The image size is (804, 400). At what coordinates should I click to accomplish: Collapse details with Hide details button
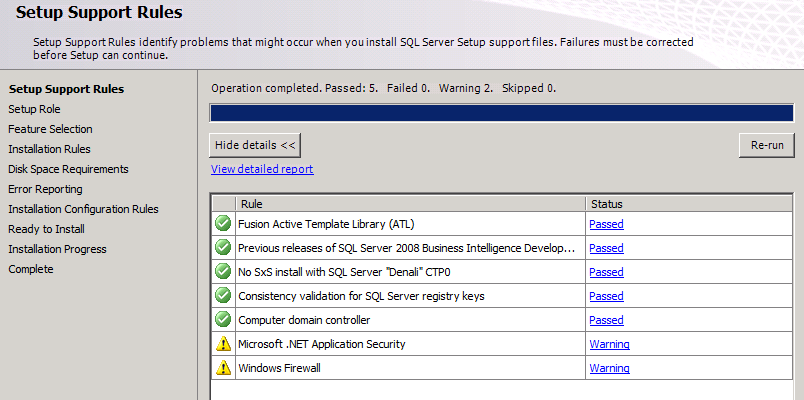255,145
